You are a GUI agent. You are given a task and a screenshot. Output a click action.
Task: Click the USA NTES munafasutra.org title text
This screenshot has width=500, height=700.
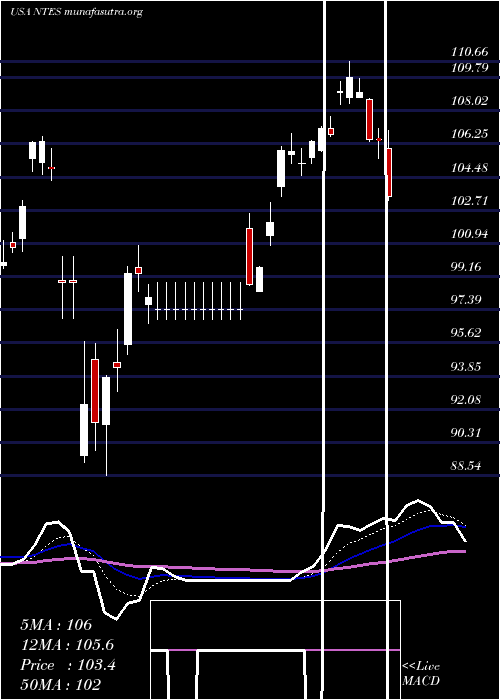[76, 12]
